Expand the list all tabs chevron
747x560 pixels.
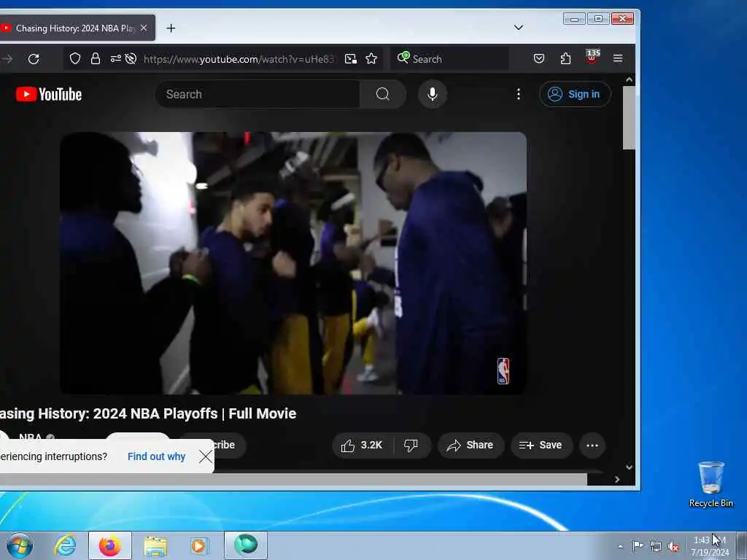(519, 28)
